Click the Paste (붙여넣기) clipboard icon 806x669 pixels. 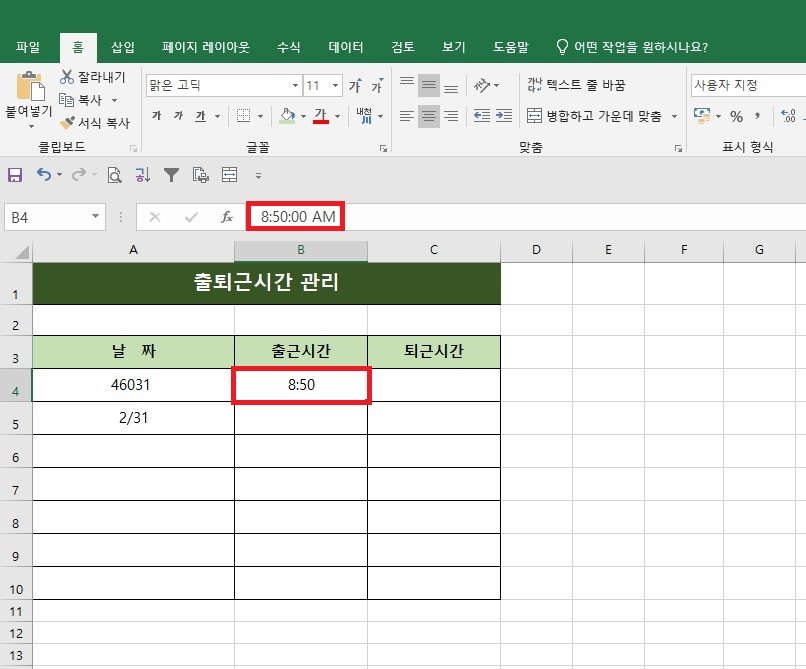click(x=30, y=86)
